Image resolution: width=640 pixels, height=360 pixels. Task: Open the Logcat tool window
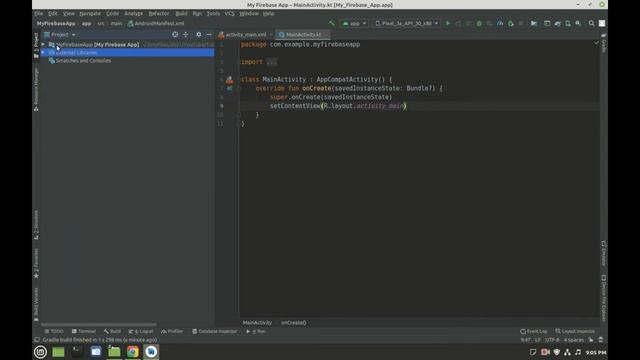141,331
